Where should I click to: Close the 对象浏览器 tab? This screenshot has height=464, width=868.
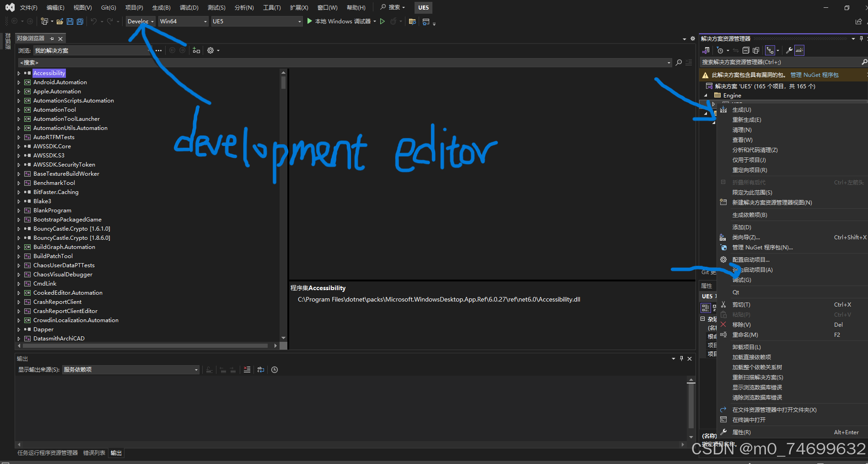(x=60, y=39)
